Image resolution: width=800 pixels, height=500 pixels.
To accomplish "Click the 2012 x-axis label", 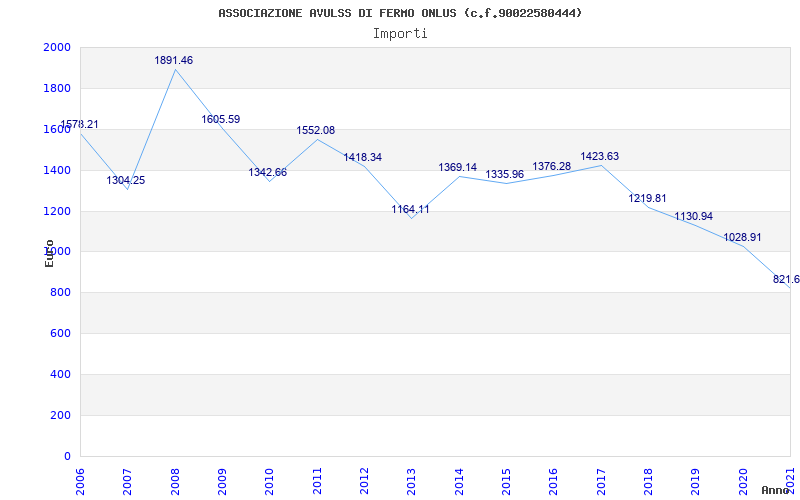I will click(x=364, y=482).
